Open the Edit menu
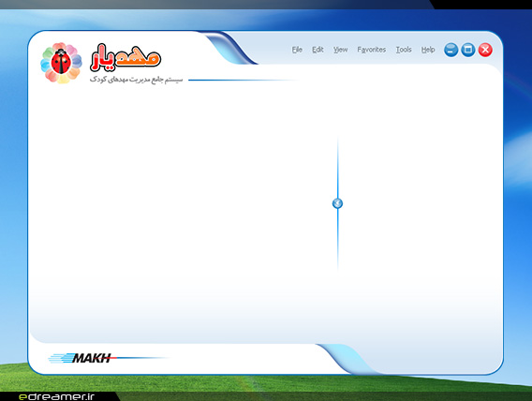 tap(318, 50)
